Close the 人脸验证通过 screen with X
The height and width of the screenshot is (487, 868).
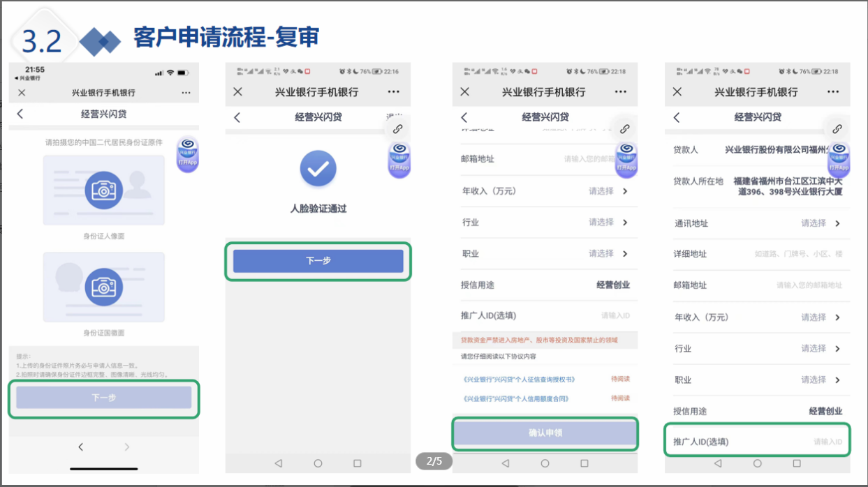(237, 92)
